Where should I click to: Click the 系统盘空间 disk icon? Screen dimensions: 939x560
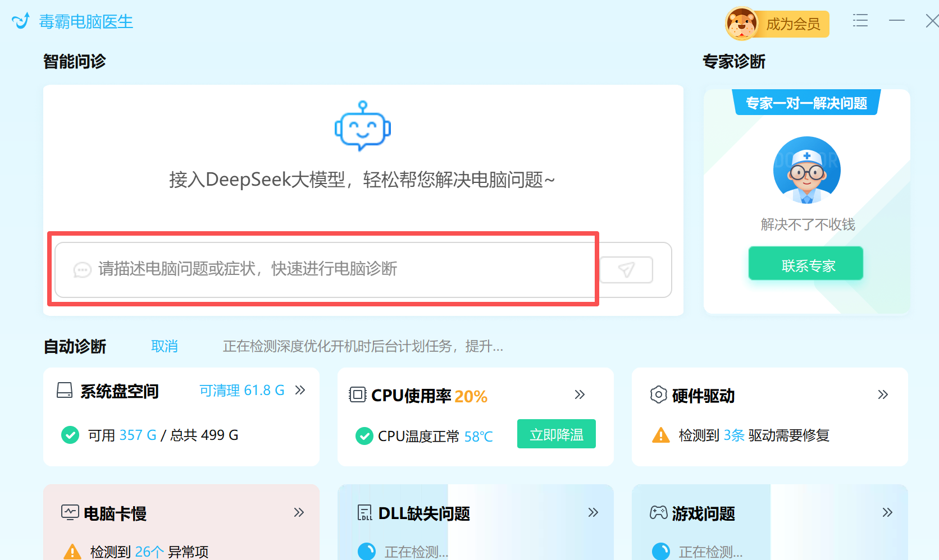click(65, 391)
